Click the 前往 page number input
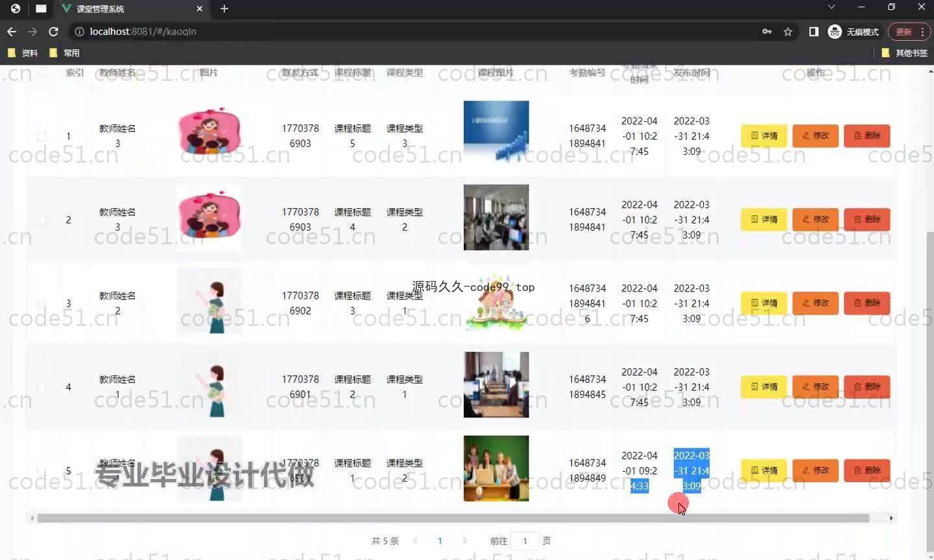 point(525,541)
